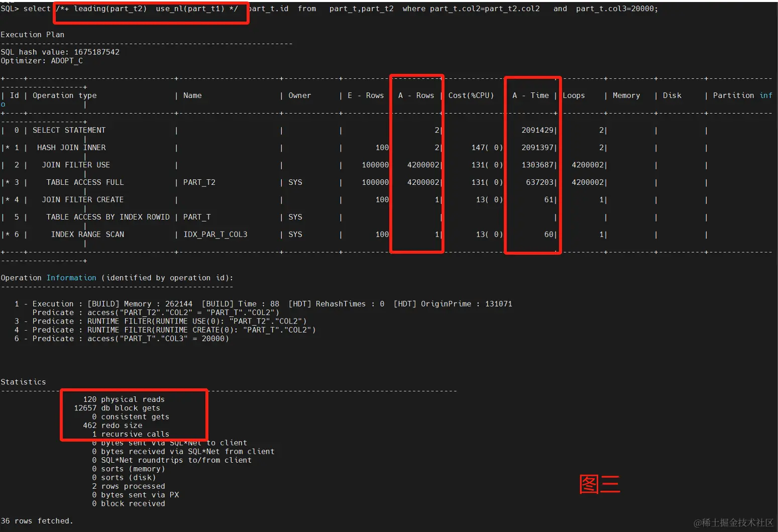Select the 'A - Time' column header
778x532 pixels.
coord(530,95)
